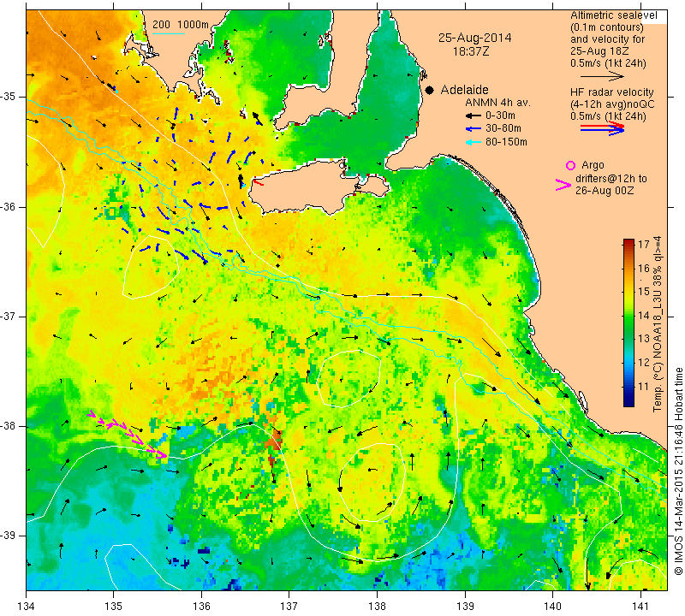Image resolution: width=685 pixels, height=616 pixels.
Task: Click the colorbar label 15
Action: (645, 292)
